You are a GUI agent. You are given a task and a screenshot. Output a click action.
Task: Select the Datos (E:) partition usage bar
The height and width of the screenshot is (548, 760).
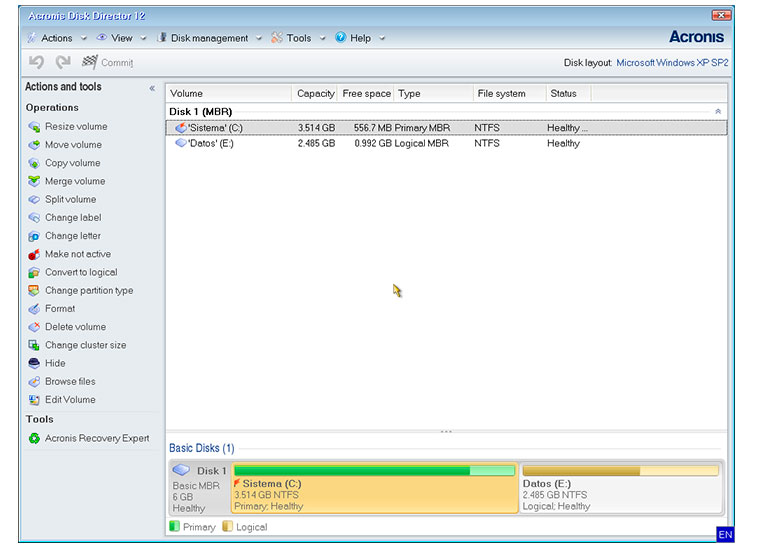(620, 470)
